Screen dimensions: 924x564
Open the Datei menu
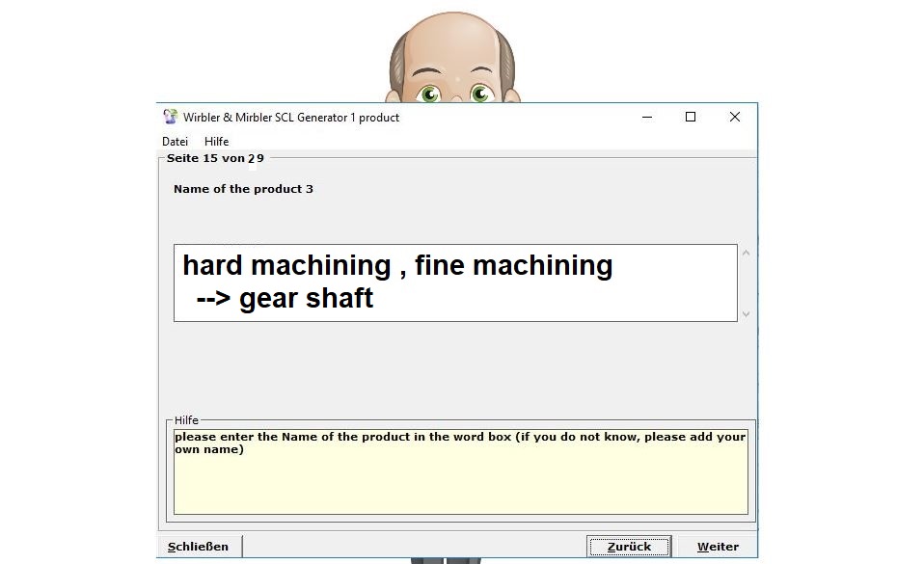pos(175,142)
